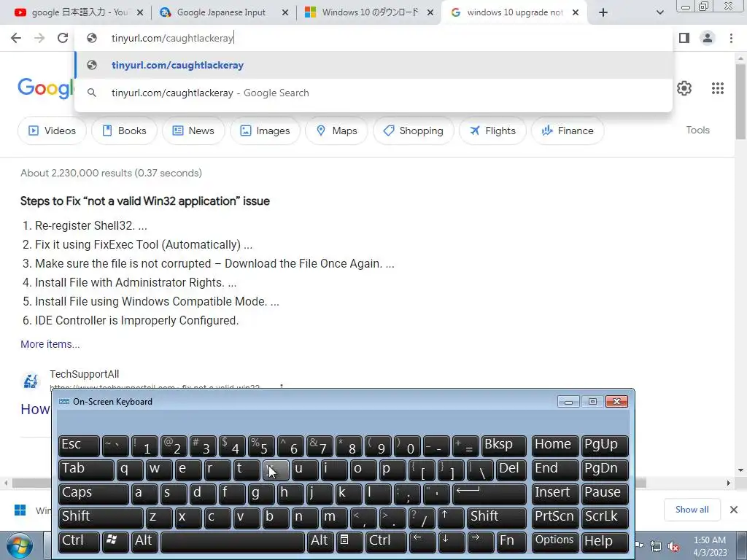
Task: Click the horizontal scrollbar right arrow
Action: pyautogui.click(x=728, y=483)
